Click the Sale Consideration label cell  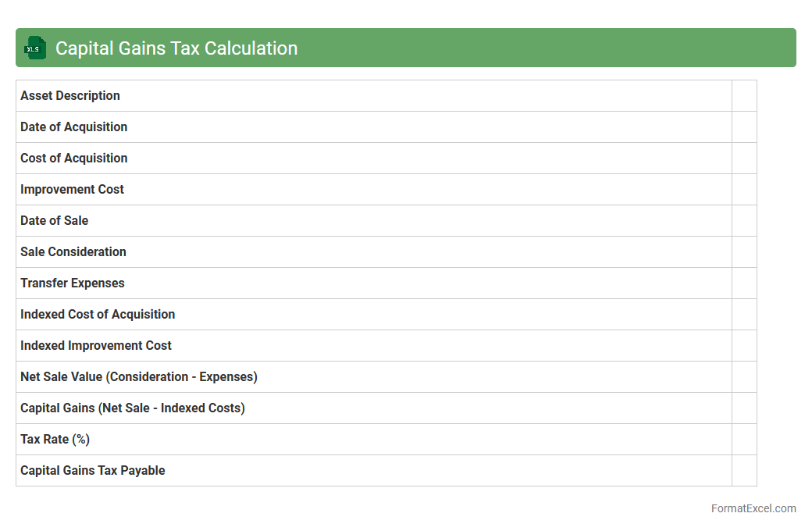(x=73, y=252)
